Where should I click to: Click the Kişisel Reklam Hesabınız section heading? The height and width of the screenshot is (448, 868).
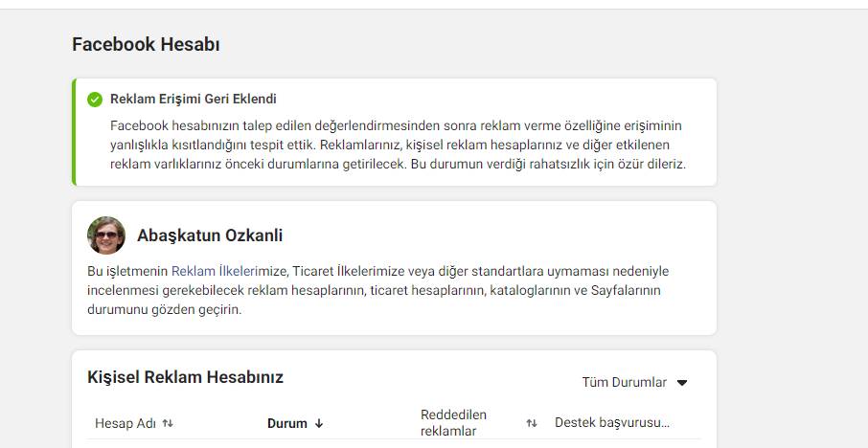tap(186, 377)
